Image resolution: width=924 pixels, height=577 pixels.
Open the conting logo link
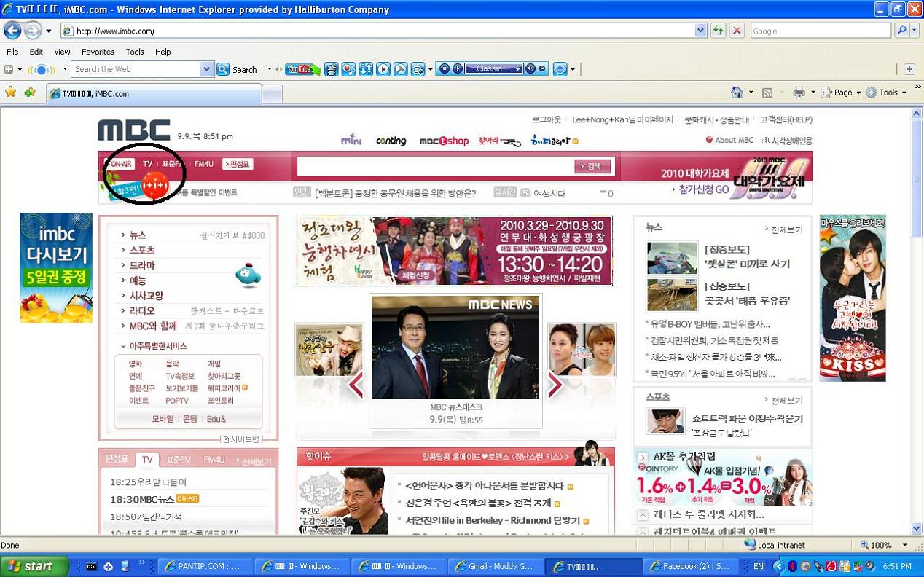click(391, 141)
